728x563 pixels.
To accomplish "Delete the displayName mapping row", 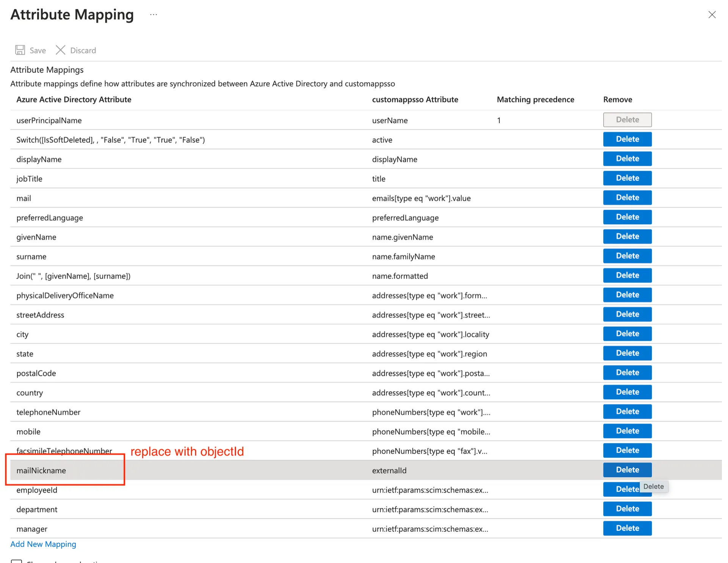I will coord(627,158).
